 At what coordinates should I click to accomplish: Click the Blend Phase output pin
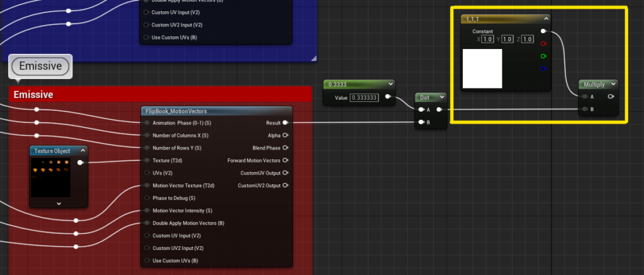point(285,148)
